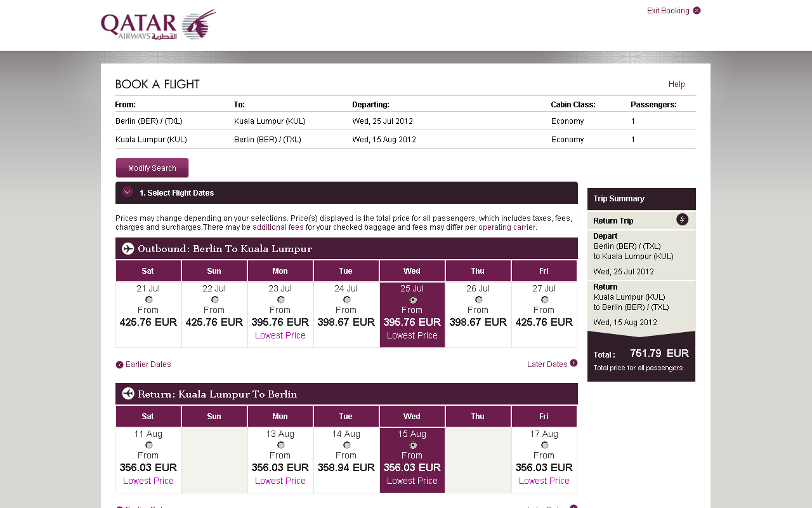Click the 425.76 EUR price for 21 Jul
This screenshot has height=508, width=812.
coord(148,322)
